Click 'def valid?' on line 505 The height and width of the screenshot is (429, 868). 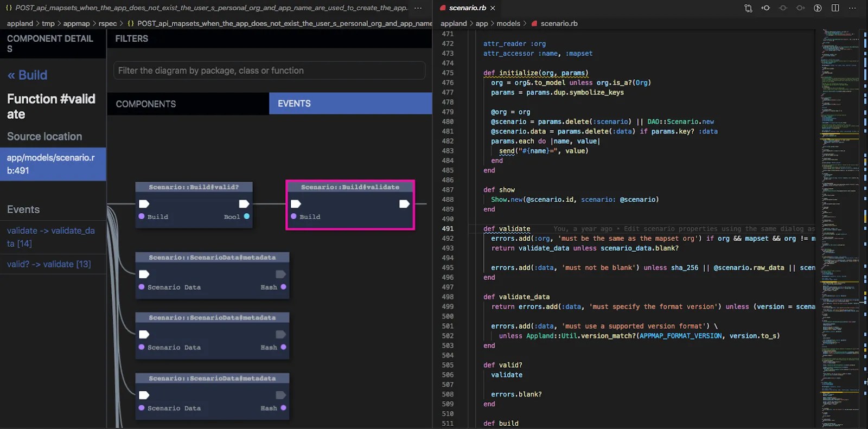point(503,365)
